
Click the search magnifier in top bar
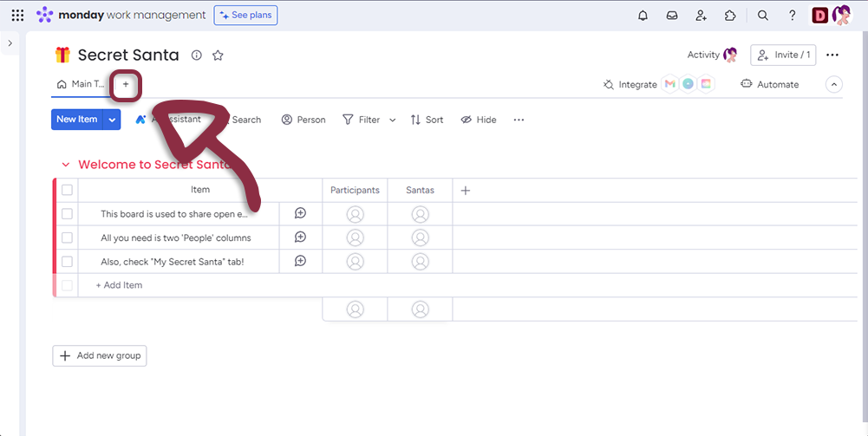(x=763, y=16)
